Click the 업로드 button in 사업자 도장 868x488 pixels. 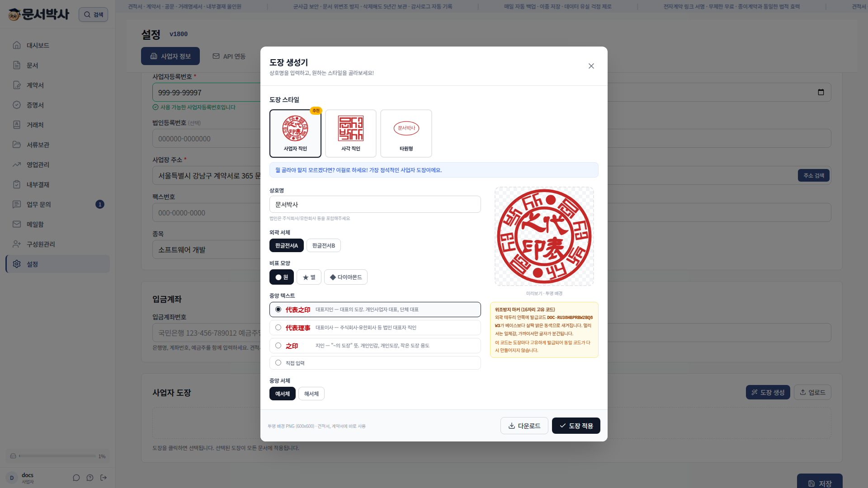click(813, 392)
